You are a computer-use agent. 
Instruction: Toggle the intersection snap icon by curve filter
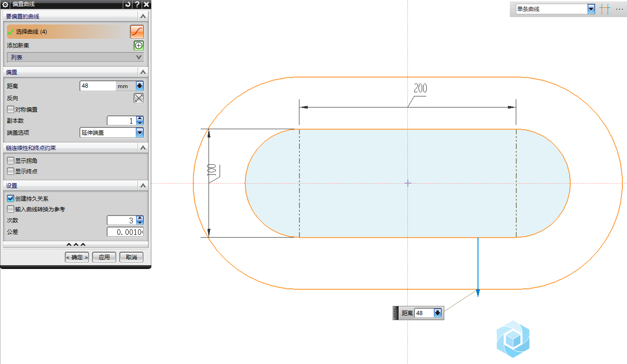[604, 9]
